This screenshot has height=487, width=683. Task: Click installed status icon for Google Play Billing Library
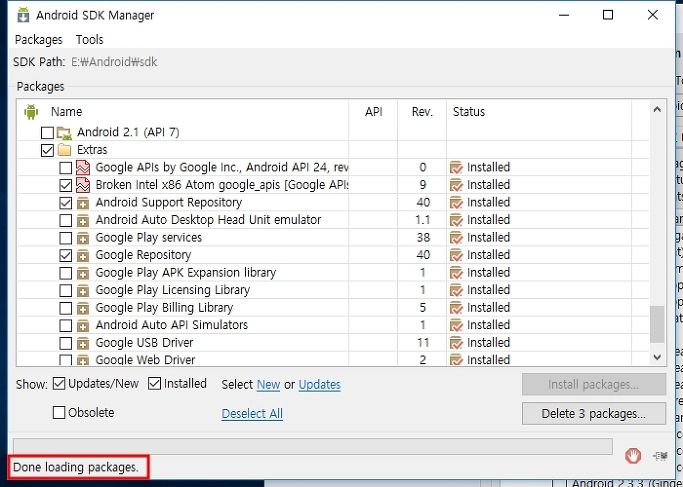coord(456,308)
